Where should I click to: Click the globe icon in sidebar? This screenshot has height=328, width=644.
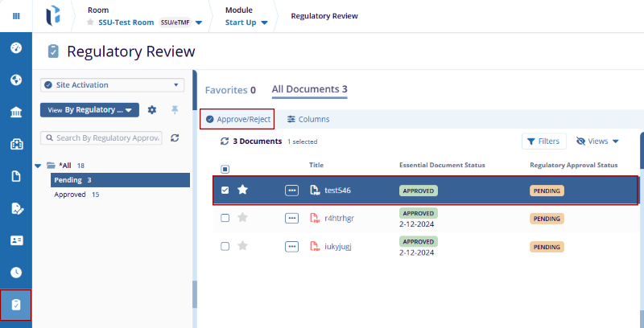click(x=16, y=80)
